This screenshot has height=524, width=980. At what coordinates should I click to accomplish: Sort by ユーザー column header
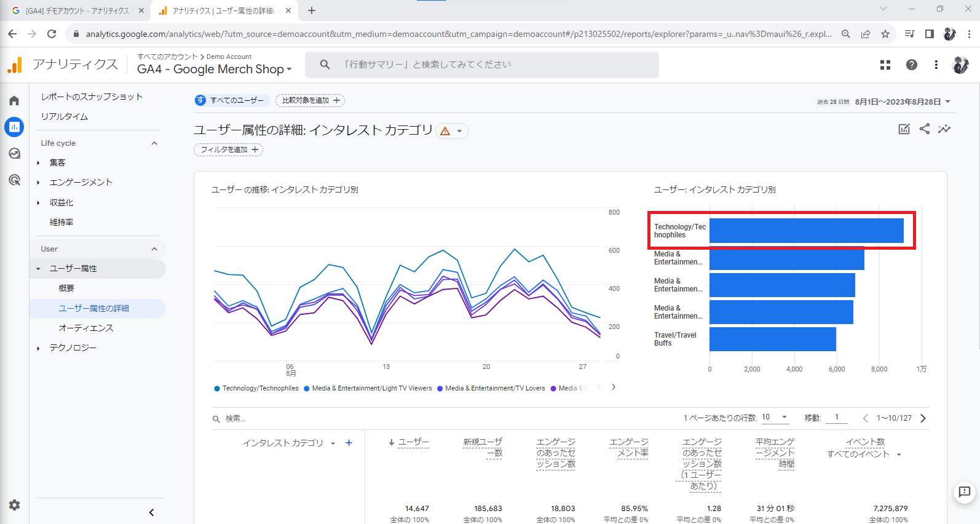tap(413, 442)
